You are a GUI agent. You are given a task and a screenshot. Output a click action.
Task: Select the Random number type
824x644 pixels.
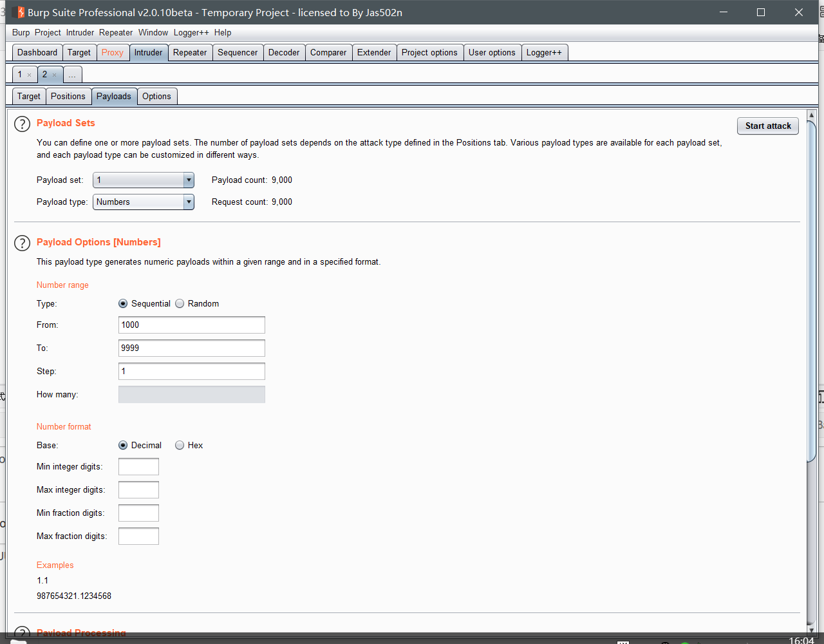coord(180,303)
